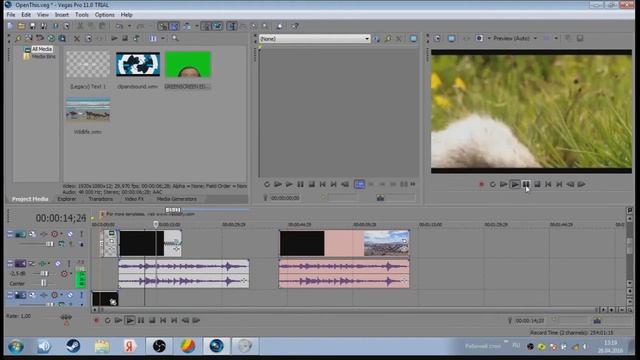Search media bins with the magnifier icon
This screenshot has height=360, width=640.
click(175, 38)
